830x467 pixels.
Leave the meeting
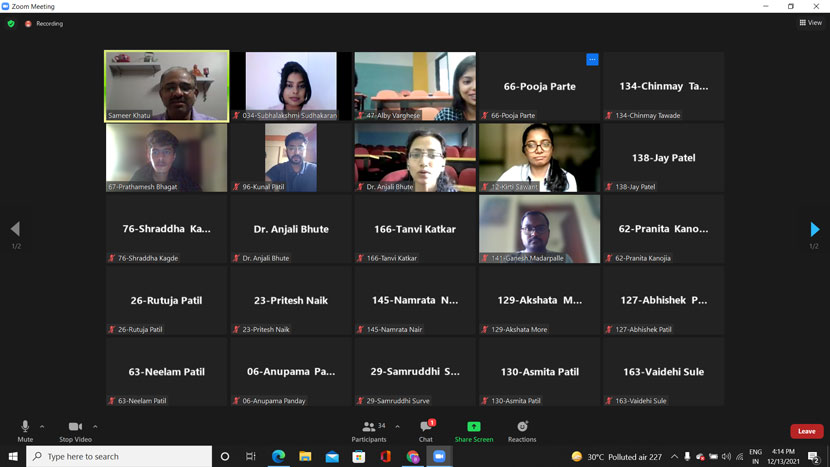pos(807,431)
